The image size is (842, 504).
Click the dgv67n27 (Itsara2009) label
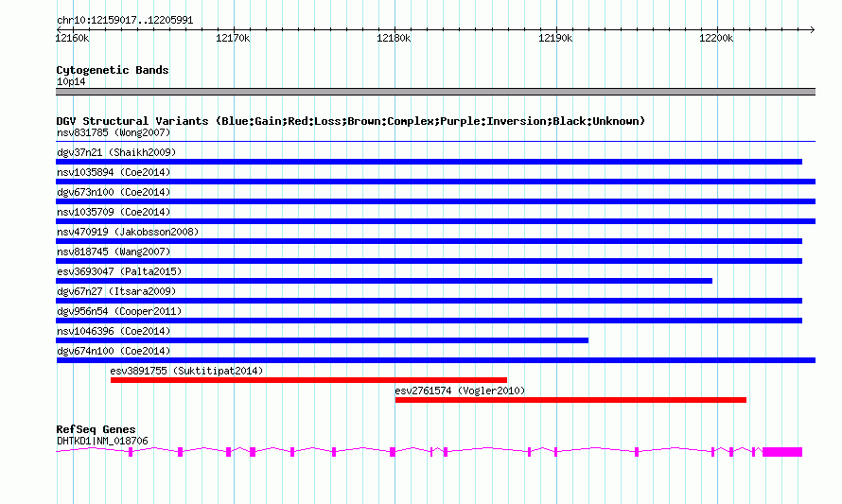click(x=116, y=291)
